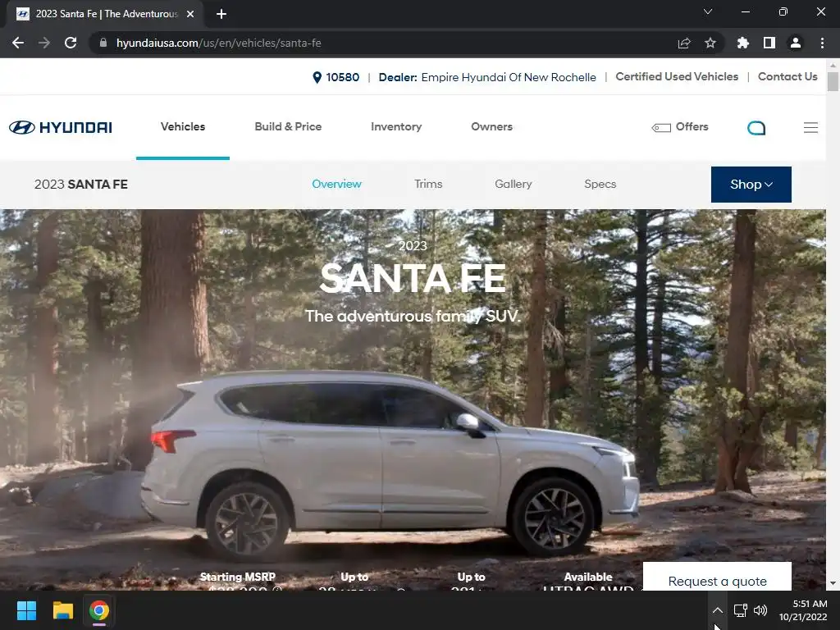Open the Chrome profile avatar icon
The height and width of the screenshot is (630, 840).
[x=796, y=43]
